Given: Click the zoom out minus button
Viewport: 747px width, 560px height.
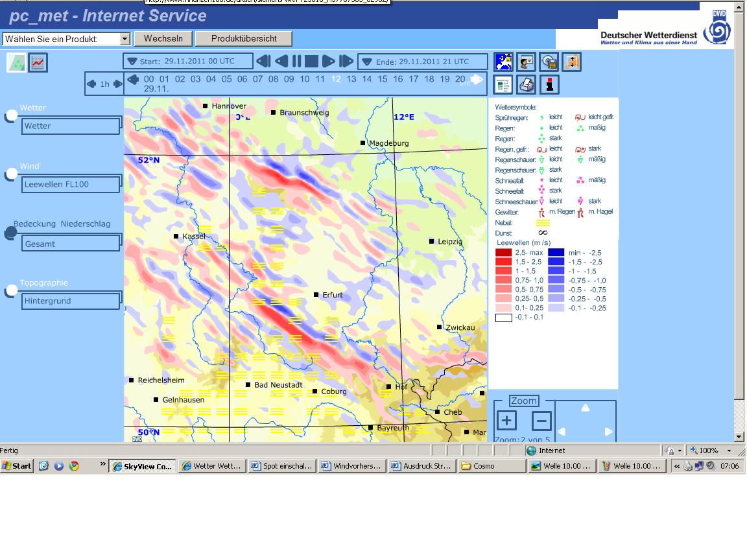Looking at the screenshot, I should coord(541,421).
